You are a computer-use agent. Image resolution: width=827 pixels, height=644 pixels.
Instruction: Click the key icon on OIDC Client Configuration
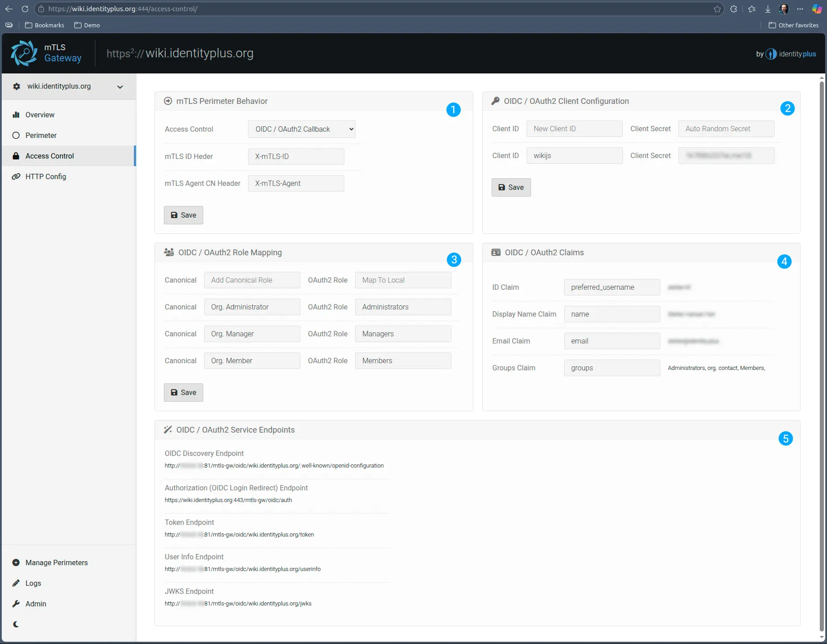pos(495,101)
